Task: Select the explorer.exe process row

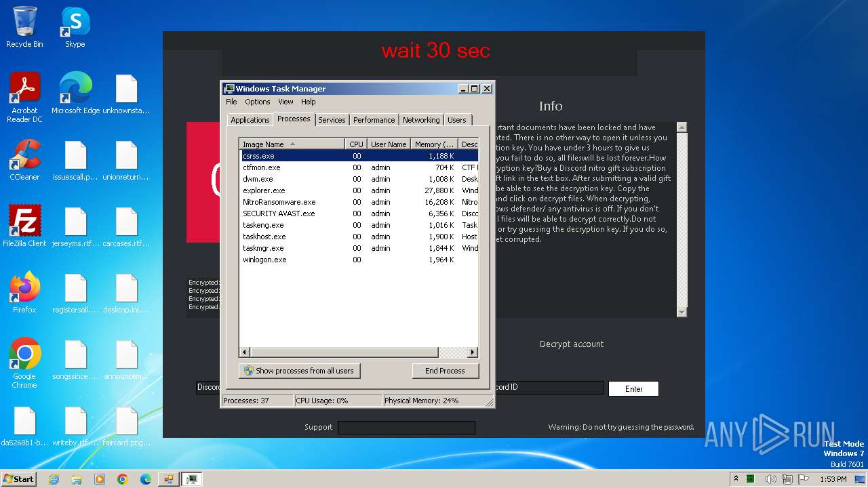Action: point(359,190)
